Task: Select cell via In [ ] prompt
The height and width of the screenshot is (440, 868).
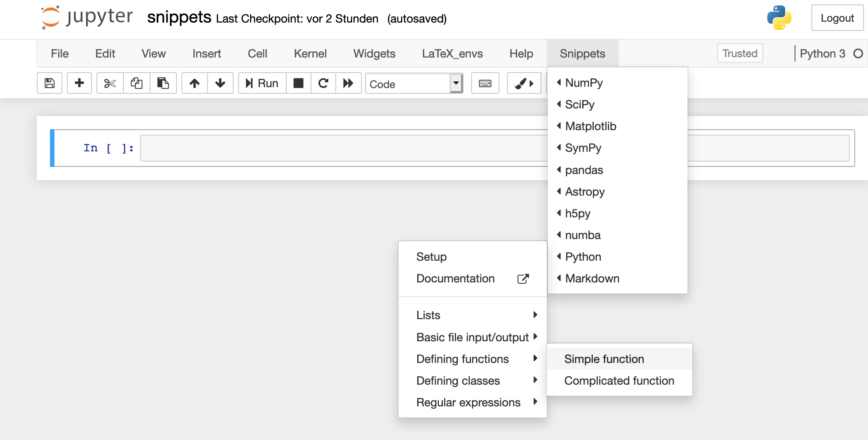Action: (108, 148)
